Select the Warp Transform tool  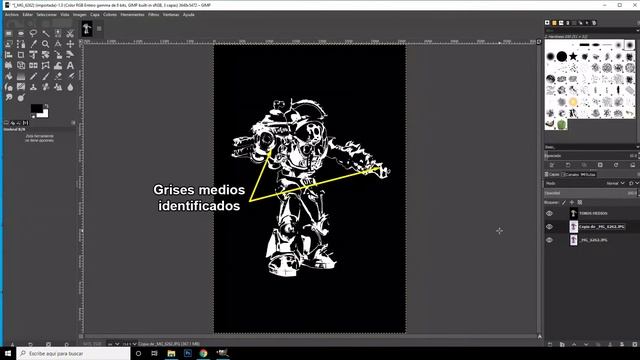click(x=58, y=65)
